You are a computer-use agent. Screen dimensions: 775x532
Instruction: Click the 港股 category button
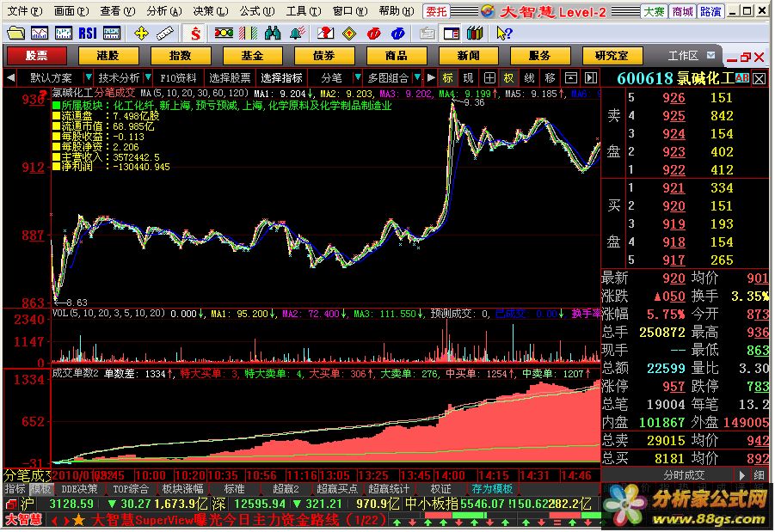[x=108, y=55]
